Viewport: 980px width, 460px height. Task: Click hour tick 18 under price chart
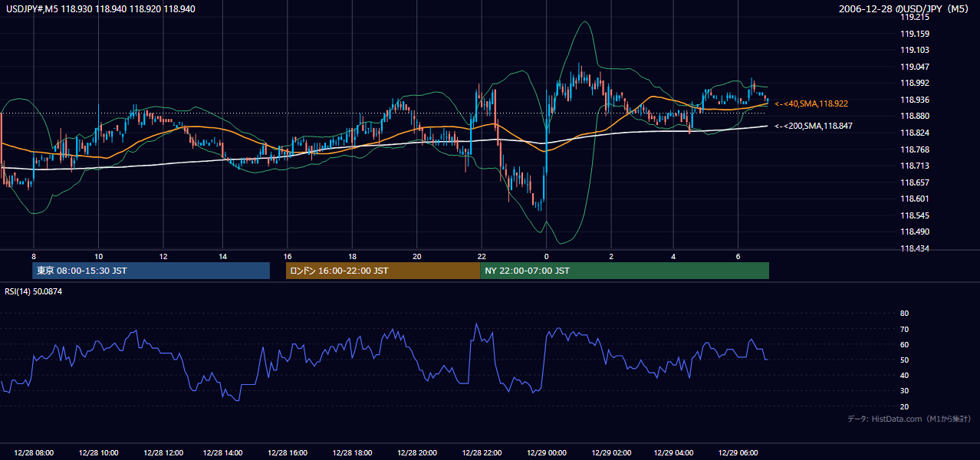[352, 256]
